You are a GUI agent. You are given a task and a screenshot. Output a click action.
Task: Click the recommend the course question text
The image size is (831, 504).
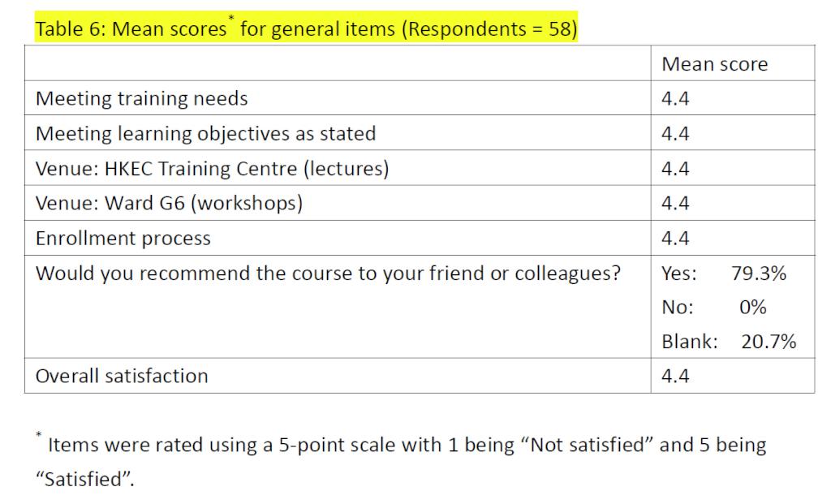tap(328, 274)
